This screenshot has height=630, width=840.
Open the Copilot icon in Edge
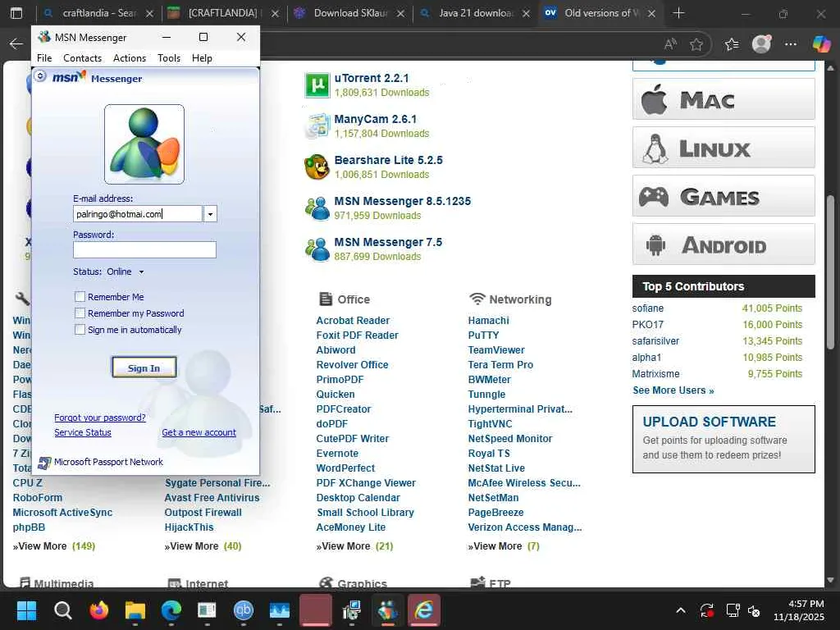point(820,44)
